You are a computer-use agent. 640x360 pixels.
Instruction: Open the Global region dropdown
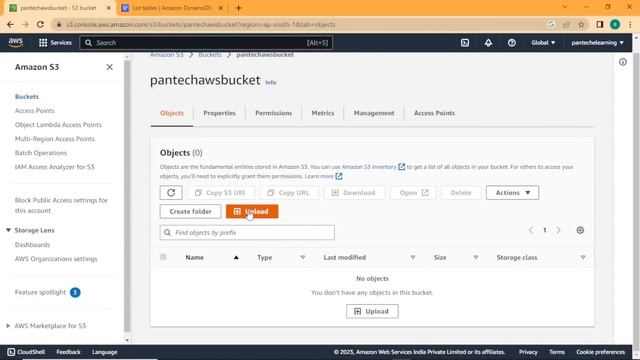tap(543, 42)
